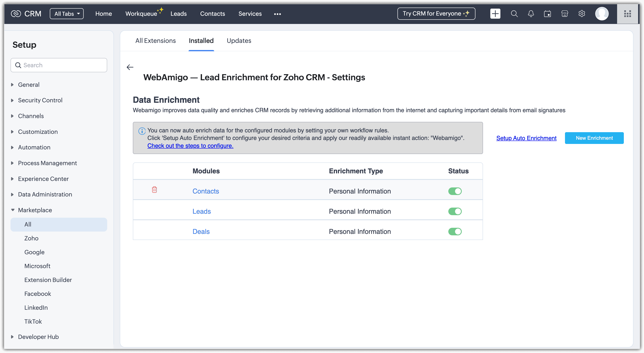Switch off Deals enrichment toggle

(455, 232)
